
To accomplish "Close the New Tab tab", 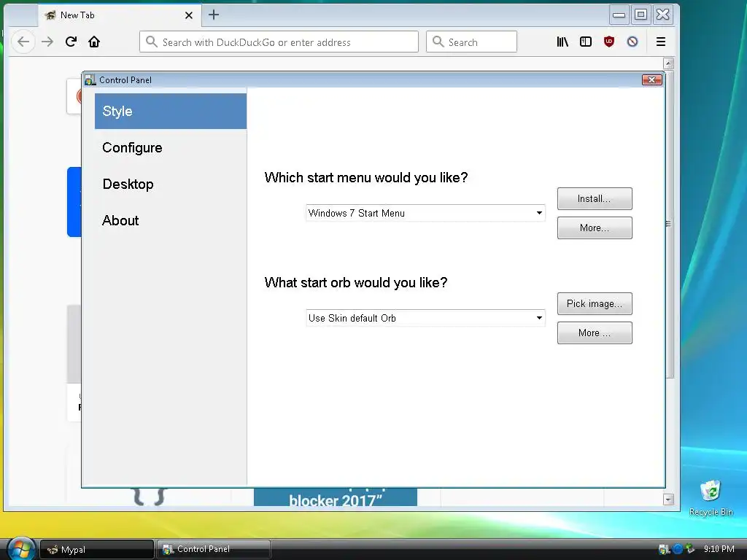I will tap(189, 15).
